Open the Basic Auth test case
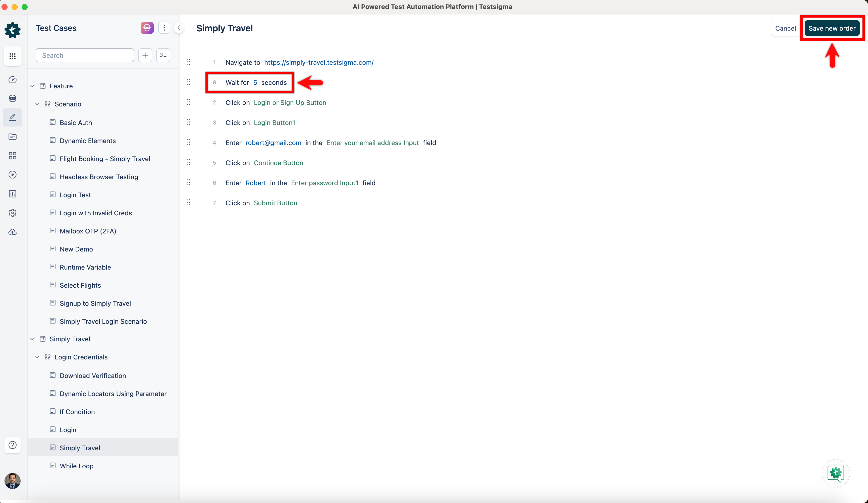Viewport: 868px width, 503px height. [76, 122]
